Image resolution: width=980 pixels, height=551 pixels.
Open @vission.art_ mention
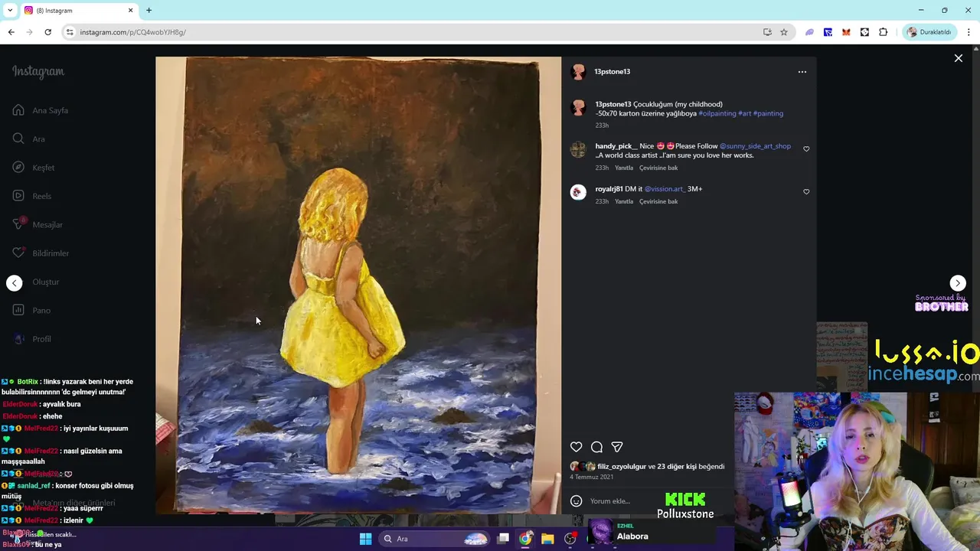click(x=665, y=189)
